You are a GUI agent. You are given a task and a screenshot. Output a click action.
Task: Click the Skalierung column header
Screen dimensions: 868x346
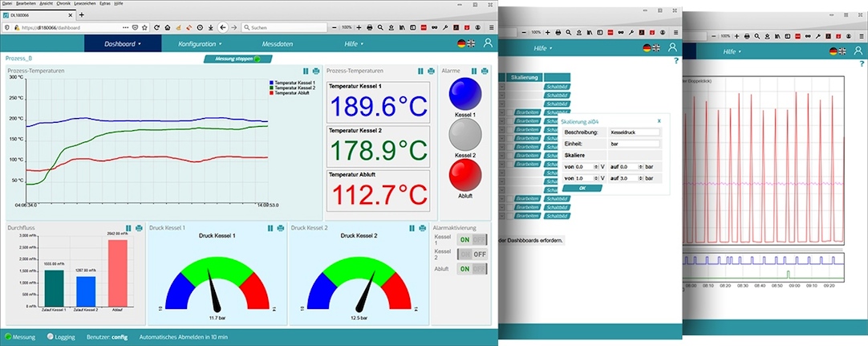[x=524, y=78]
